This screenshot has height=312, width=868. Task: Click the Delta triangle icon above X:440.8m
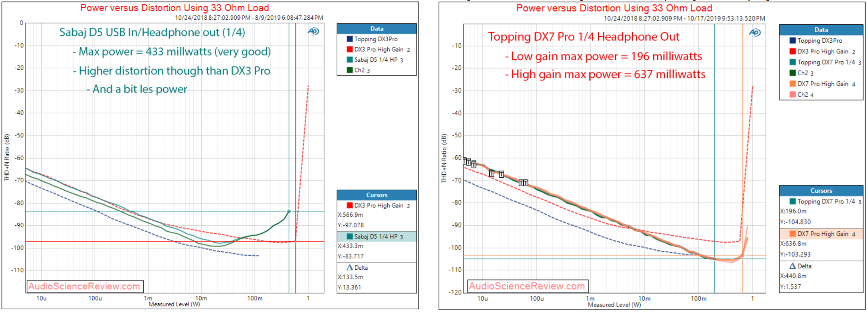[792, 266]
